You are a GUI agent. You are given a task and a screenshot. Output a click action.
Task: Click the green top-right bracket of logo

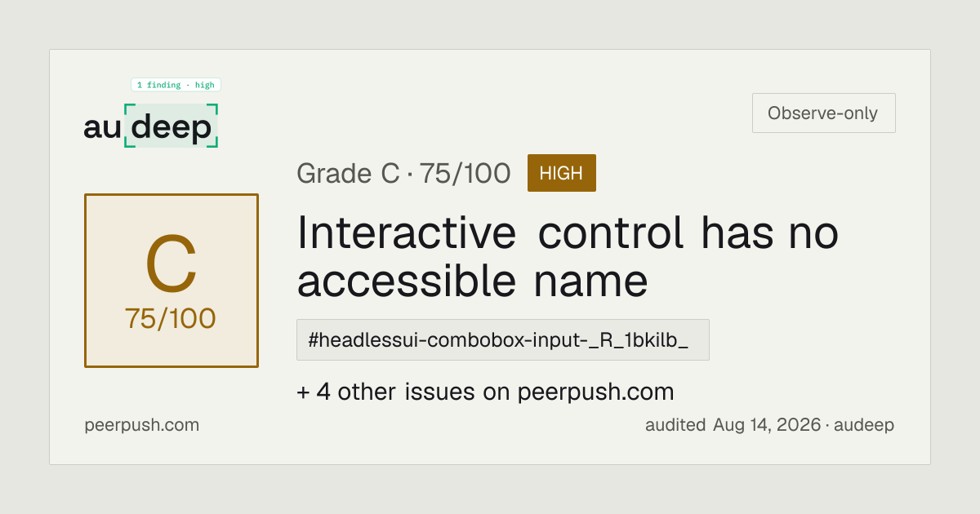click(212, 108)
